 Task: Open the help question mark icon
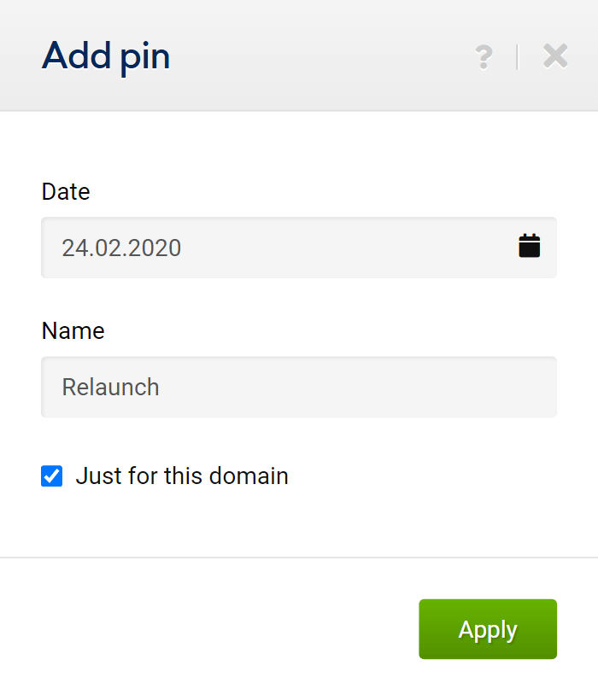tap(484, 57)
